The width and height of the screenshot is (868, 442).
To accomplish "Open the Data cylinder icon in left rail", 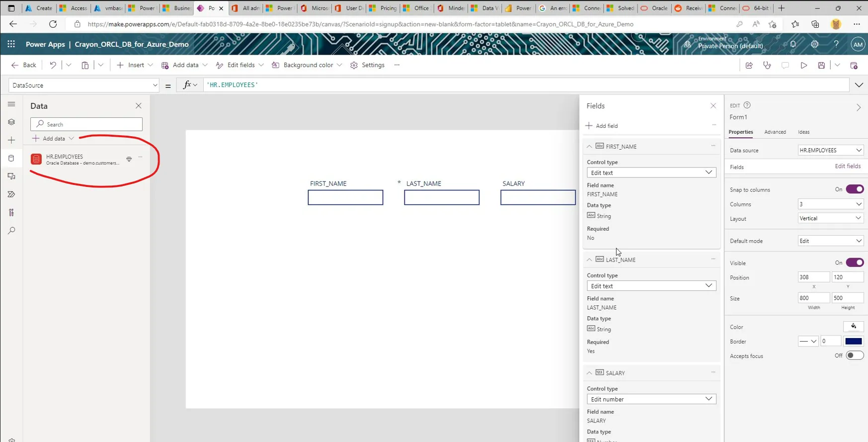I will tap(11, 158).
